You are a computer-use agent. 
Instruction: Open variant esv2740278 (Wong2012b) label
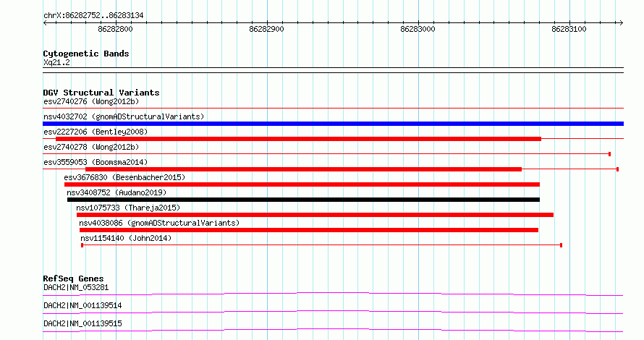pyautogui.click(x=91, y=147)
